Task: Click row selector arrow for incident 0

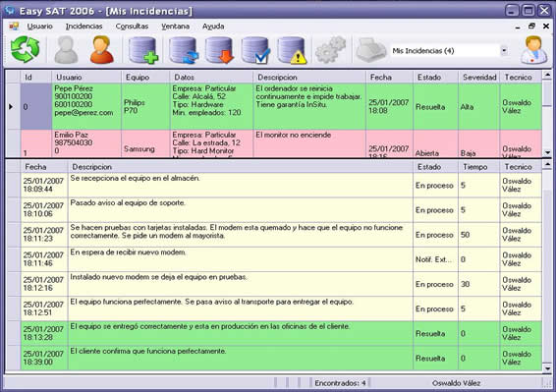Action: click(x=11, y=106)
